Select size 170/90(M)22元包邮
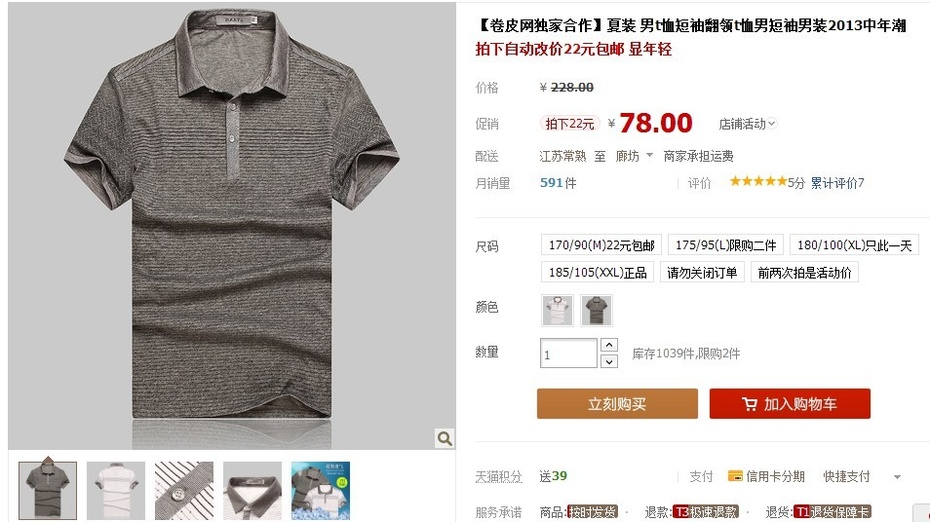 601,245
